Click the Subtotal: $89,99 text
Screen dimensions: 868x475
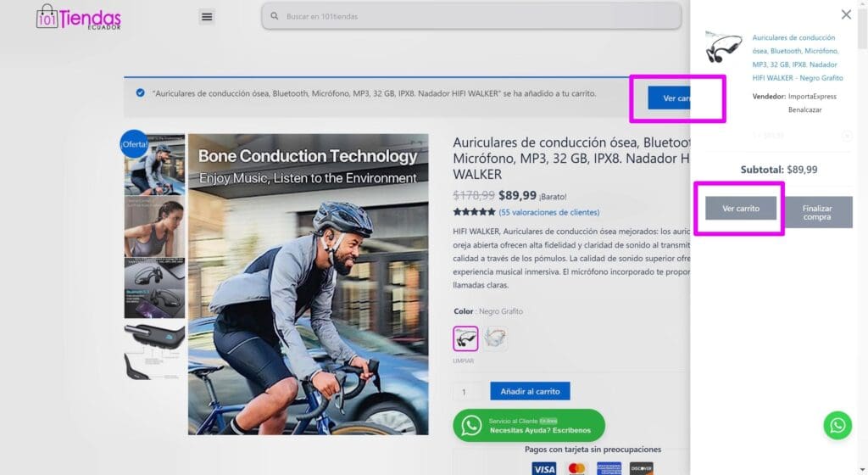point(779,170)
